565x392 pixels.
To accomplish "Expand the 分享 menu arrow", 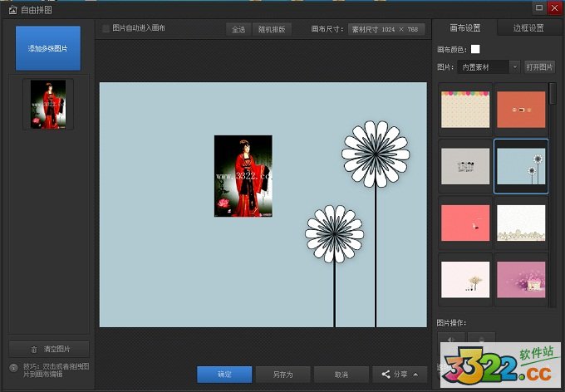I will [415, 374].
